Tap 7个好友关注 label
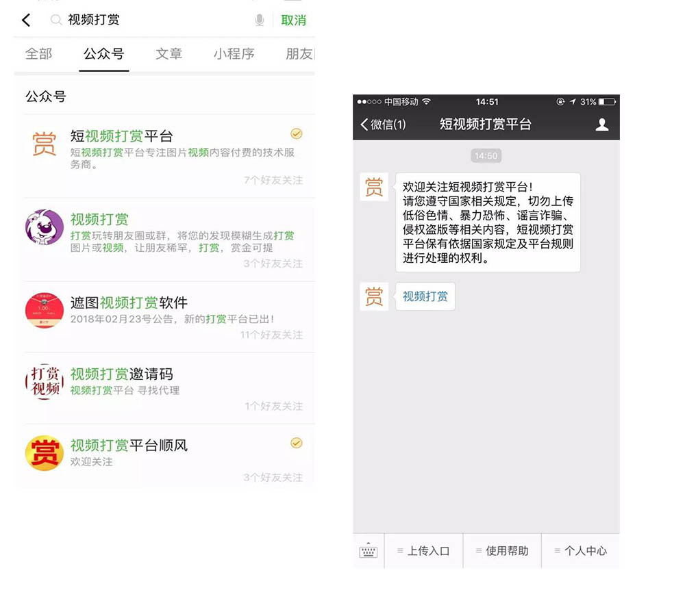This screenshot has height=616, width=685. (273, 180)
